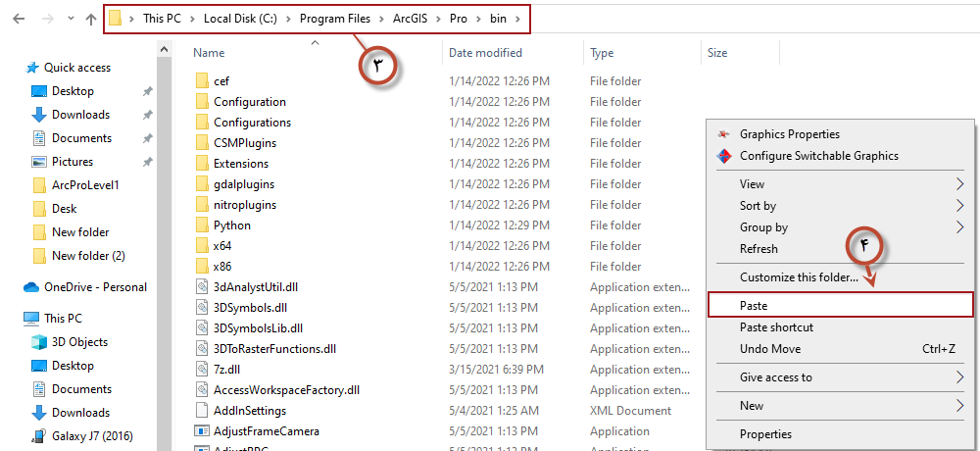This screenshot has width=980, height=451.
Task: Select the AddInSettings XML file icon
Action: pyautogui.click(x=202, y=411)
